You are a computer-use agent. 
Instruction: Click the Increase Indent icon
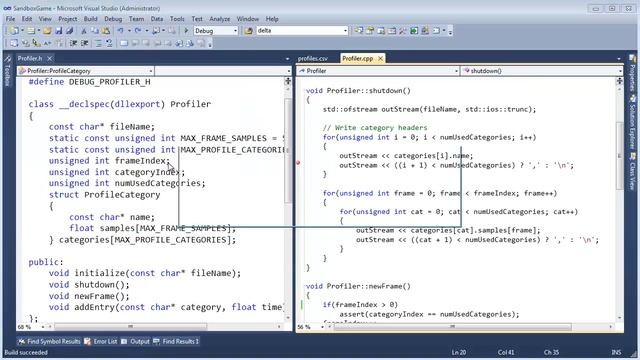click(84, 43)
